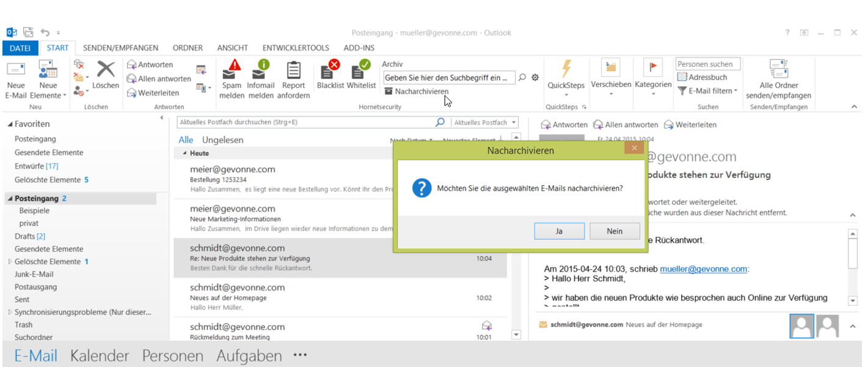The width and height of the screenshot is (868, 367).
Task: Delete the selected mail with Löschen
Action: 106,75
